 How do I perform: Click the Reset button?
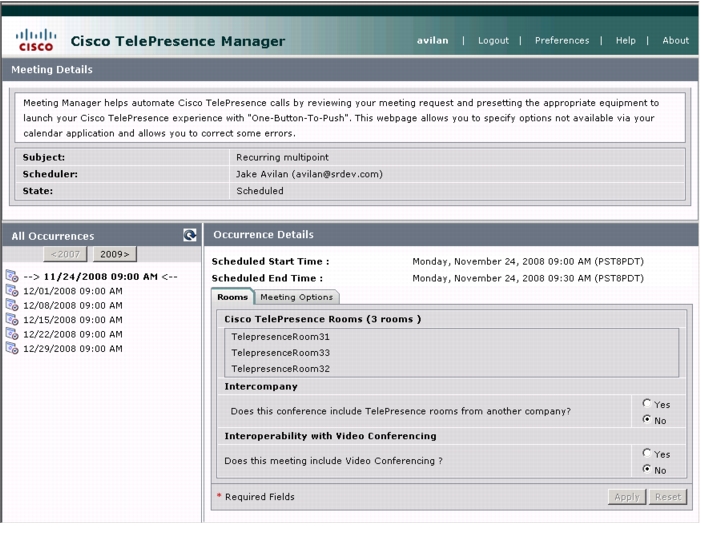click(x=667, y=497)
